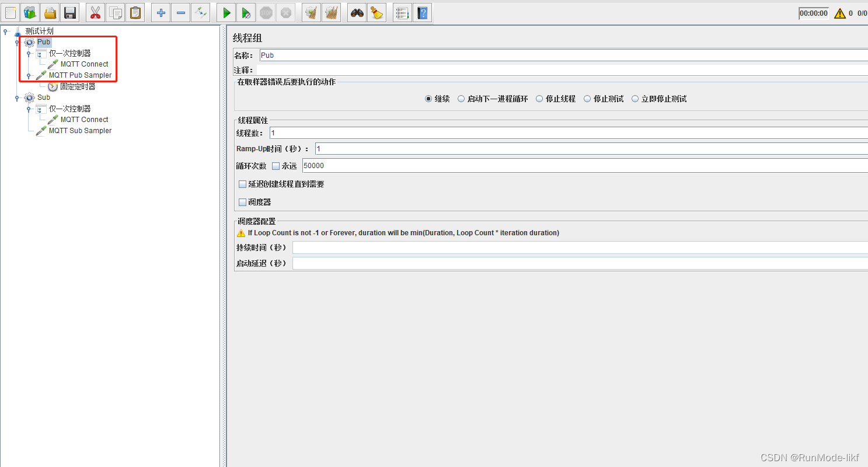The image size is (868, 467).
Task: Open the Function Helper dialog icon
Action: (x=402, y=12)
